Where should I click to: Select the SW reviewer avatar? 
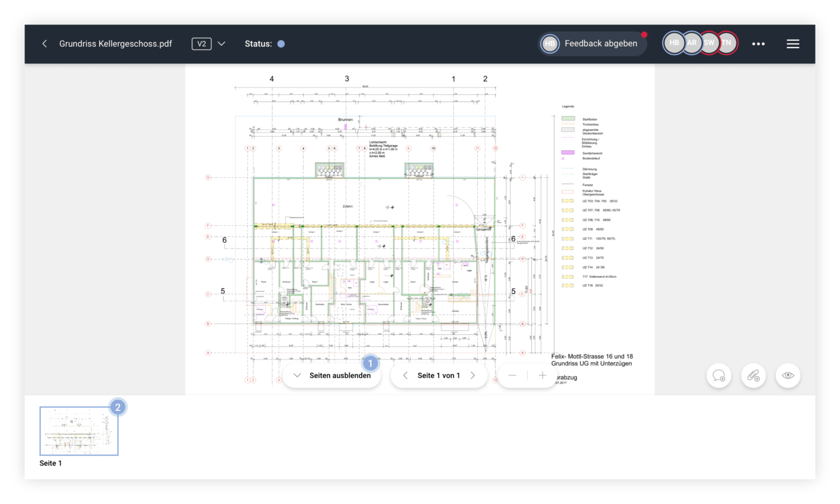click(709, 43)
